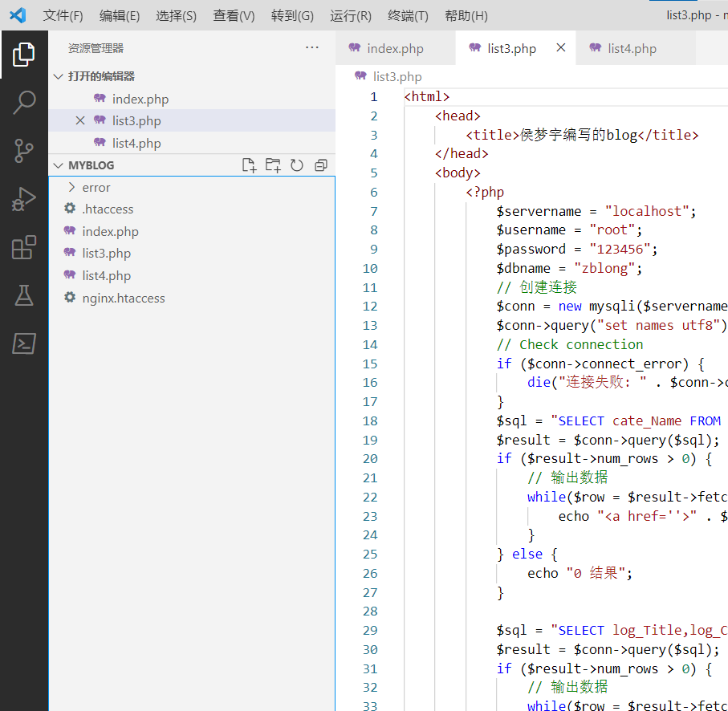Click gear icon beside nginx.htaccess file
The width and height of the screenshot is (728, 711).
tap(70, 298)
